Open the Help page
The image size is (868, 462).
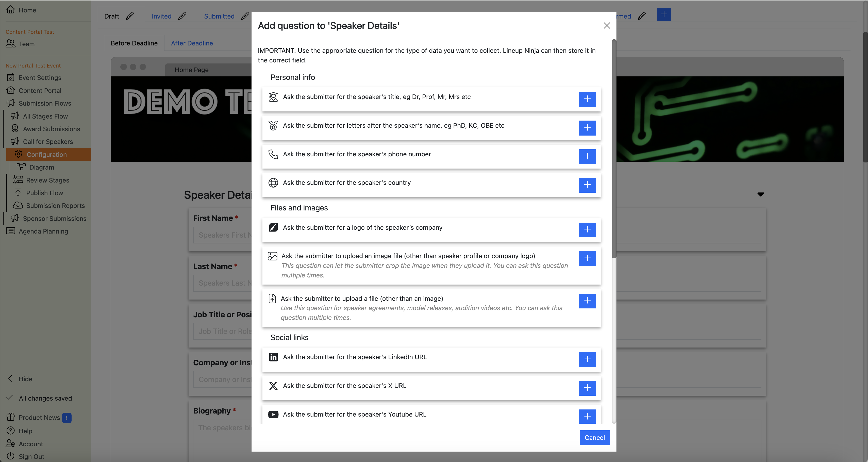pos(19,431)
